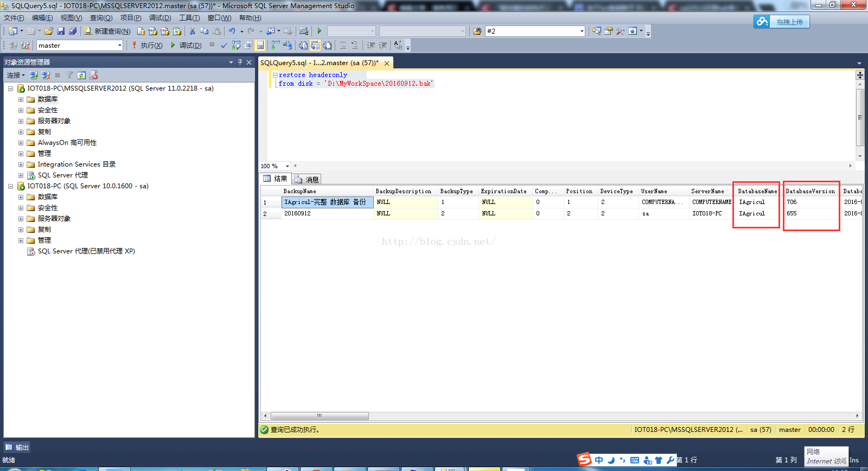Click the Parse query checkmark icon
The height and width of the screenshot is (471, 868).
click(x=224, y=46)
